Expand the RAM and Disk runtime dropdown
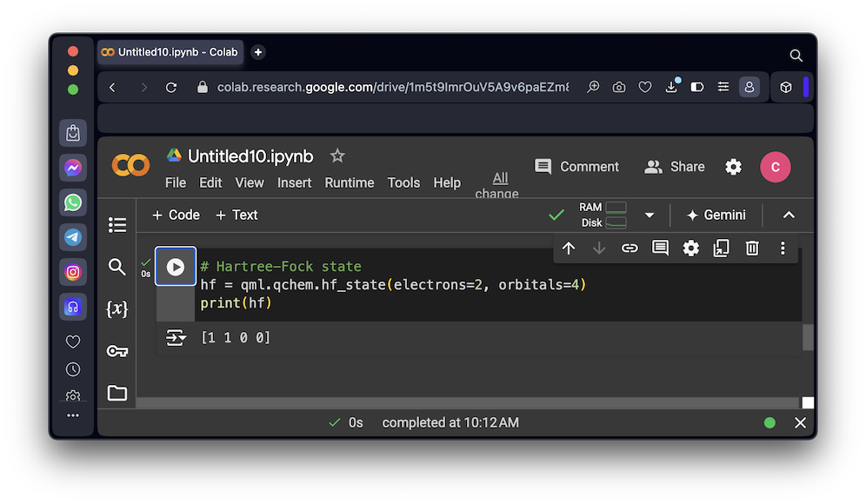The height and width of the screenshot is (504, 866). (x=649, y=216)
